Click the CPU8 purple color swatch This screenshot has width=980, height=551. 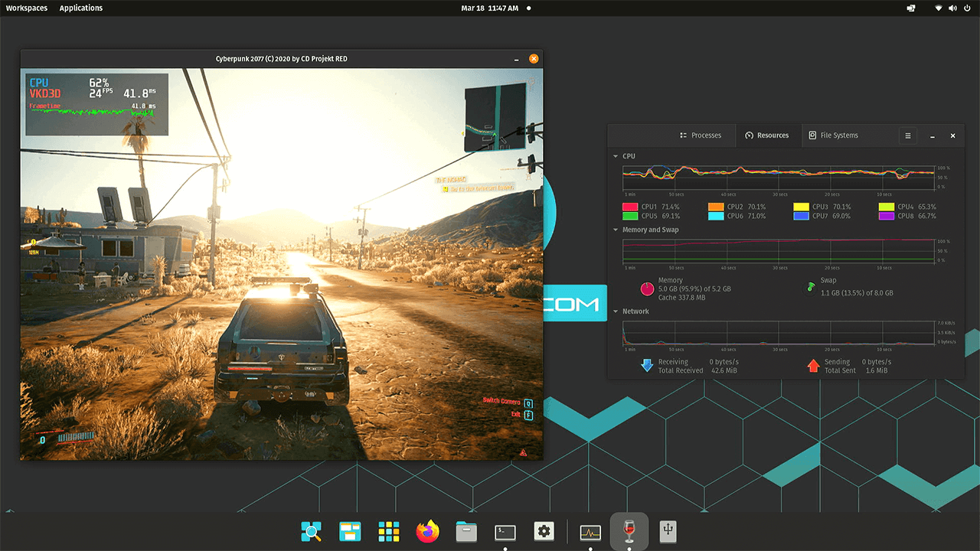[x=887, y=217]
